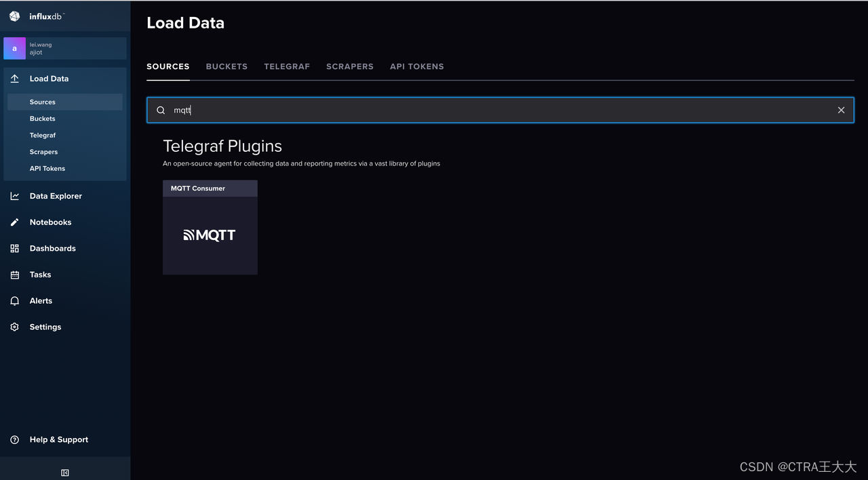Select Buckets in the sidebar

(43, 118)
